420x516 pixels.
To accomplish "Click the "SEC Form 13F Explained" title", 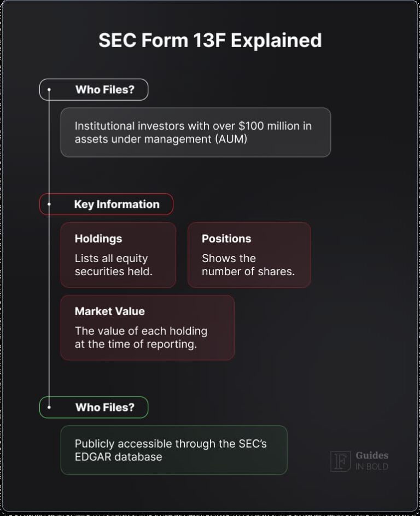I will coord(210,40).
